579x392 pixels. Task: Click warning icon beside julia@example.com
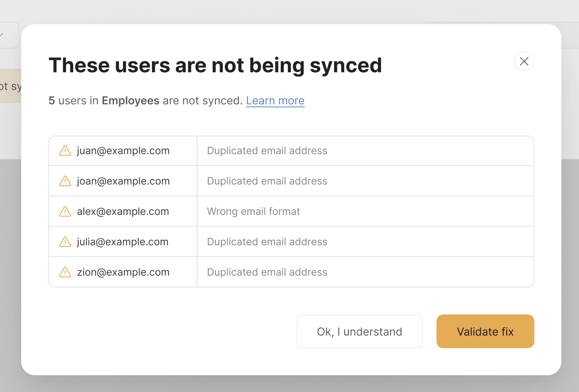[65, 242]
